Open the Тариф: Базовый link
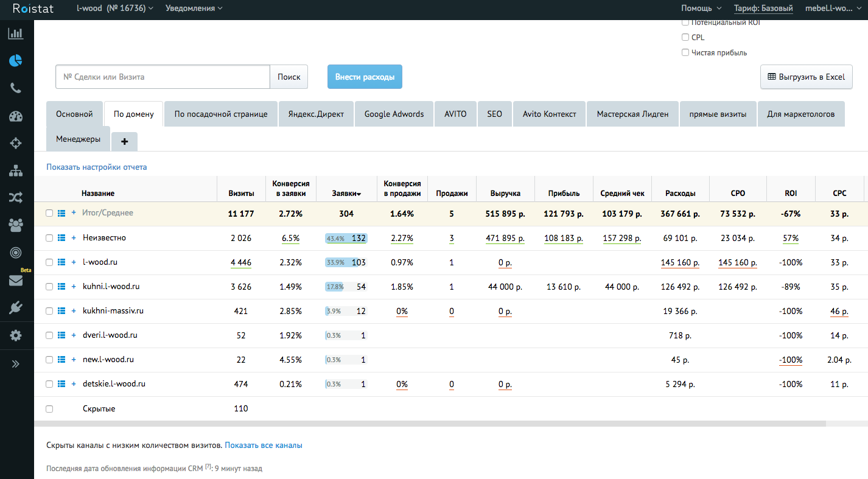 pos(763,9)
